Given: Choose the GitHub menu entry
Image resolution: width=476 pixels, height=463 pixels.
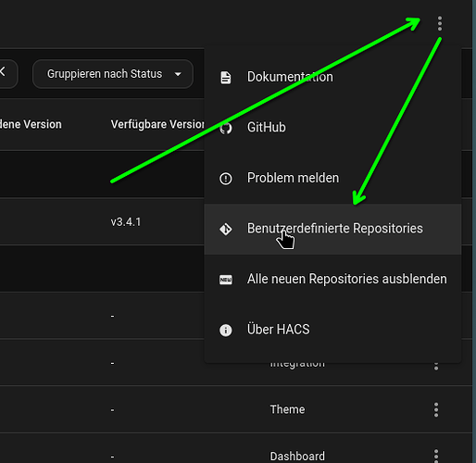Looking at the screenshot, I should pyautogui.click(x=332, y=128).
